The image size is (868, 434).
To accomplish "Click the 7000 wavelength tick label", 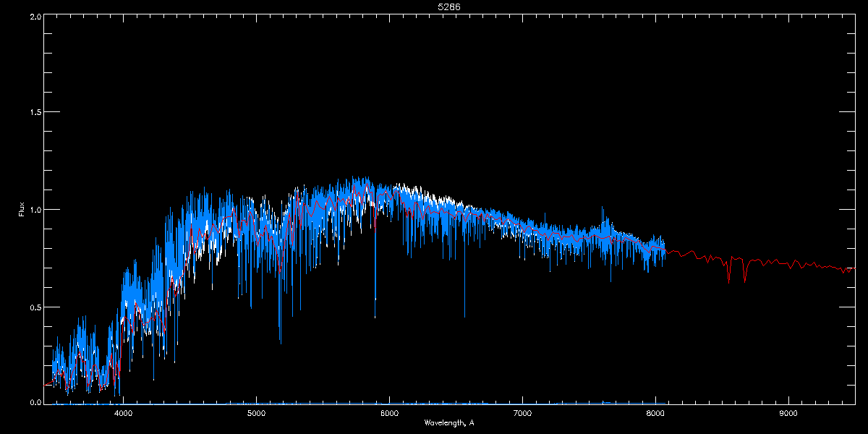I will 522,414.
